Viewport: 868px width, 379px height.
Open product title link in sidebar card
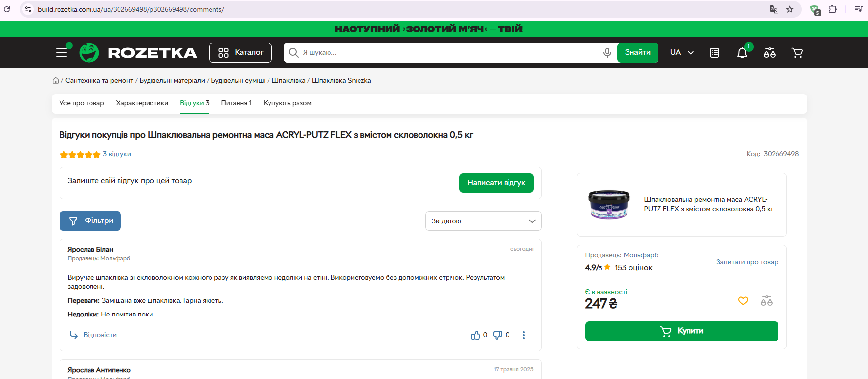point(709,204)
